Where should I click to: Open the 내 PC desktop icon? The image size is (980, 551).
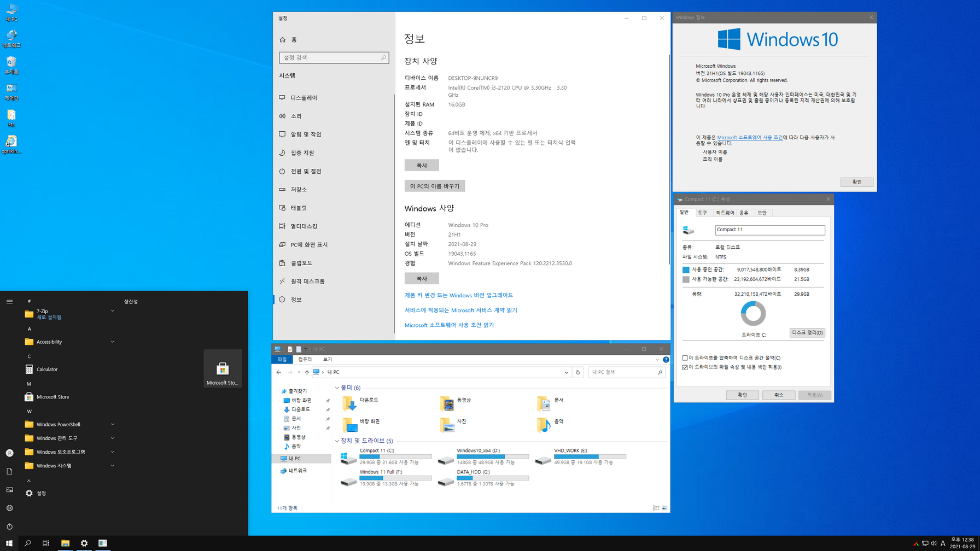pos(11,13)
